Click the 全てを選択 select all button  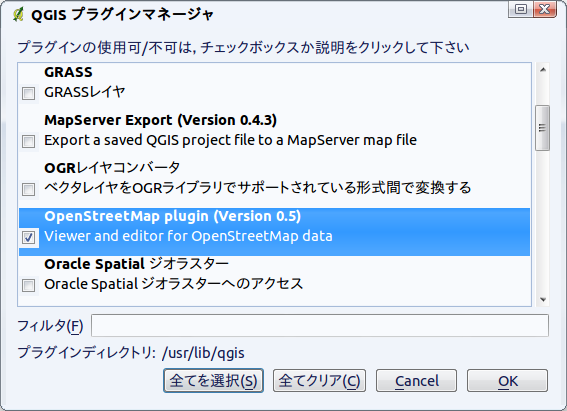pos(213,381)
